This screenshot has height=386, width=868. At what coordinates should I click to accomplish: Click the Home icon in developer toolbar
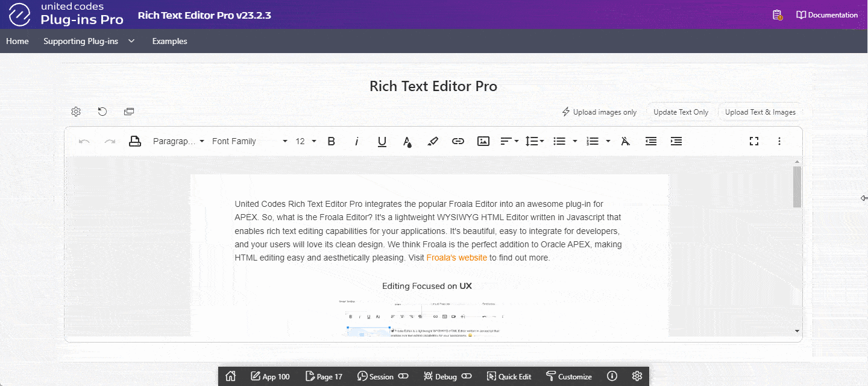230,376
